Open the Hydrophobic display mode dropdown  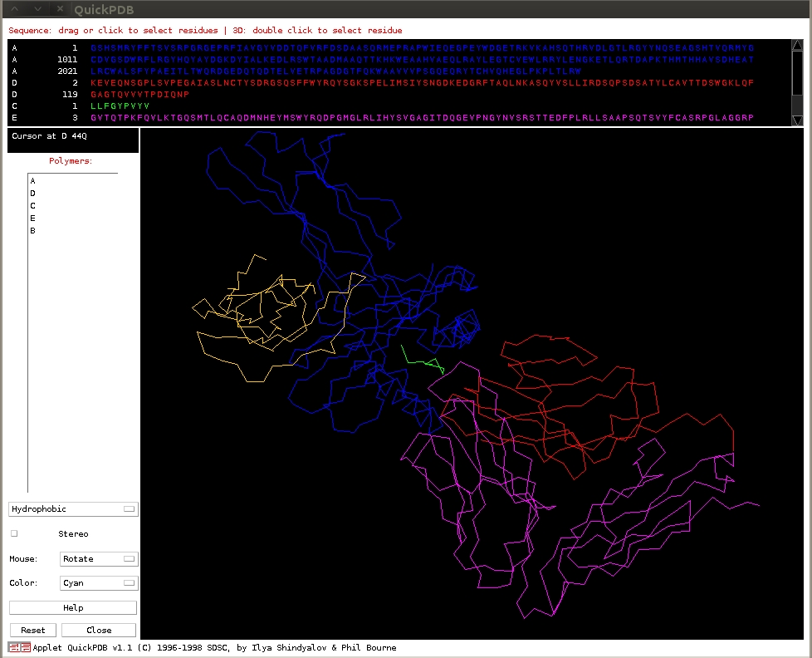tap(72, 508)
